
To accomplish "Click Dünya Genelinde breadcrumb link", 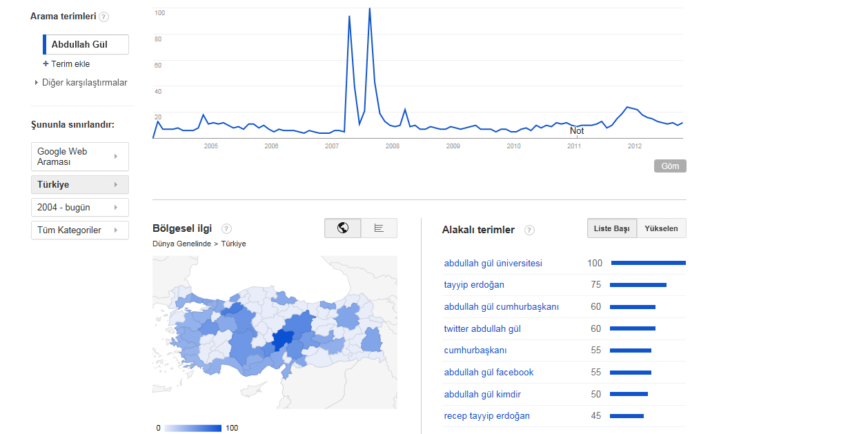I will click(x=181, y=244).
